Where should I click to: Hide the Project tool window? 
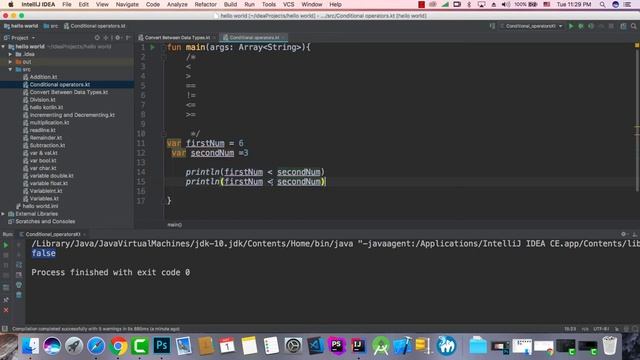(x=128, y=38)
